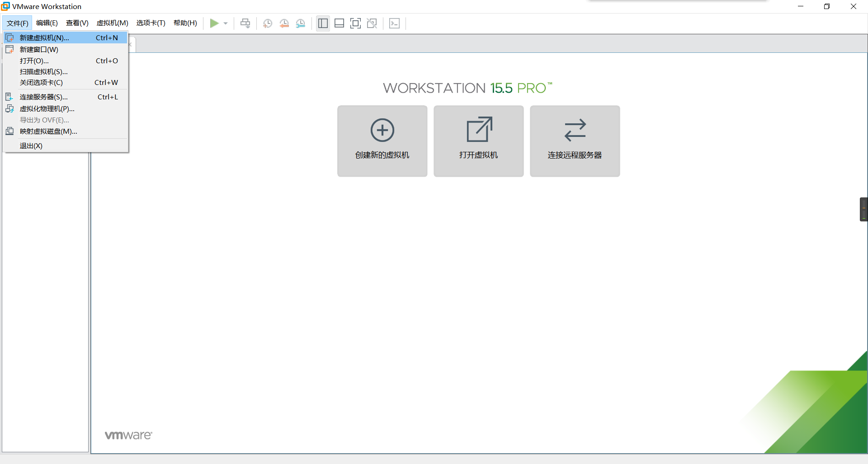Click the 新建虚拟机 menu item icon
This screenshot has height=464, width=868.
(x=9, y=37)
